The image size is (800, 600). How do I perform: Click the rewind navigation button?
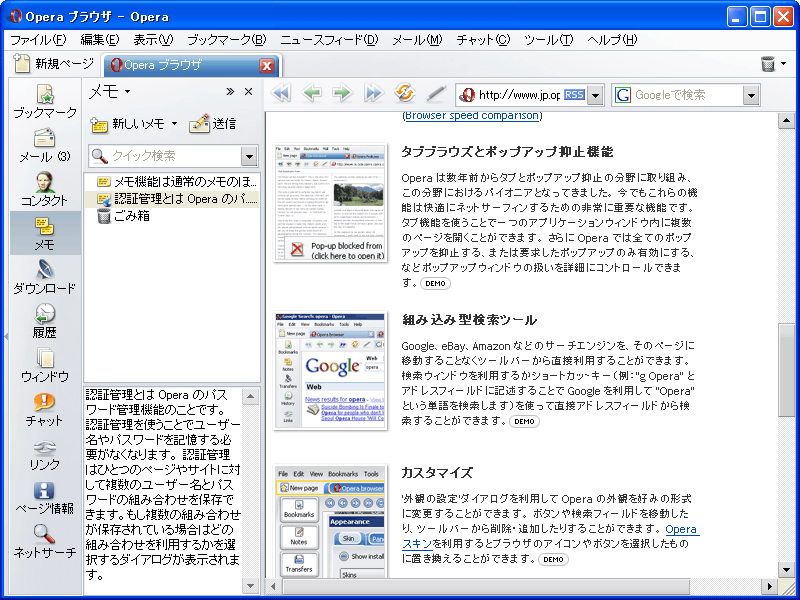[x=281, y=93]
